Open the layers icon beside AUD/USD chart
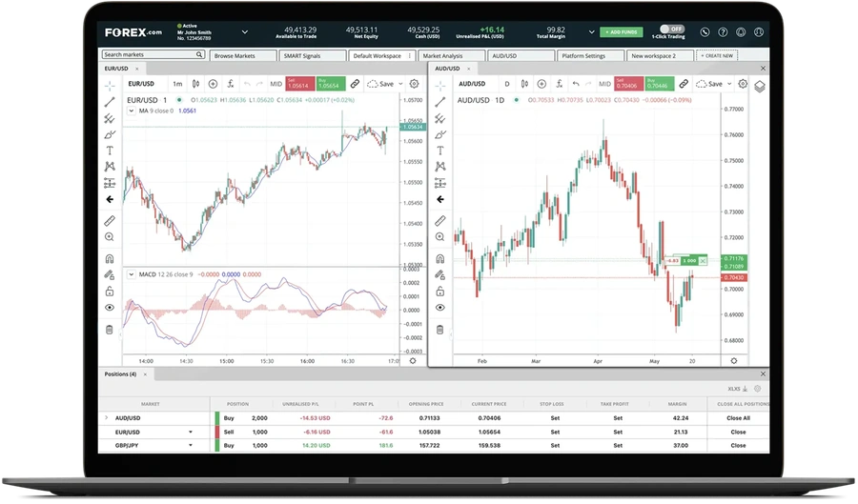 [x=760, y=87]
